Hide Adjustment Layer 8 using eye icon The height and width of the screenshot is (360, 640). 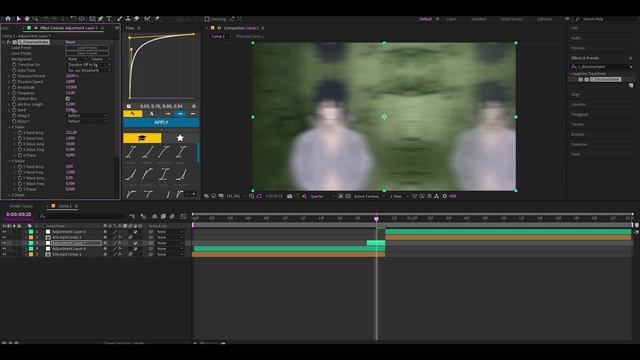click(x=4, y=249)
